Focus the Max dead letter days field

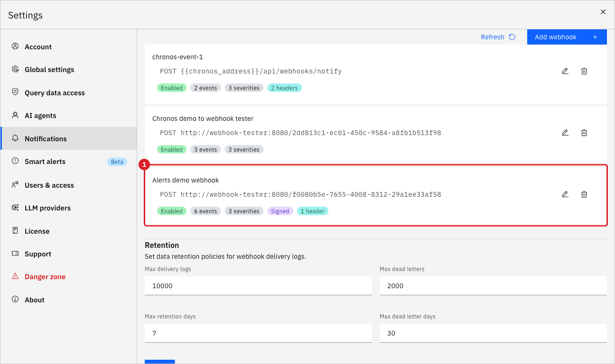(x=493, y=333)
